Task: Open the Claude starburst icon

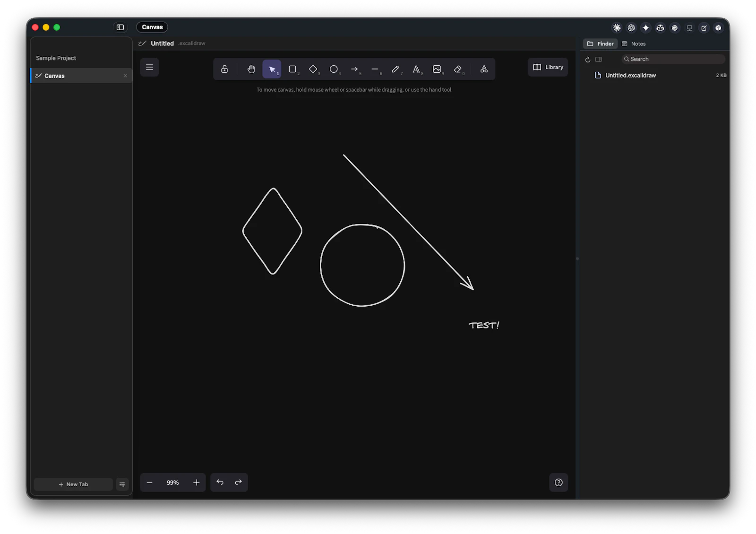Action: (617, 28)
